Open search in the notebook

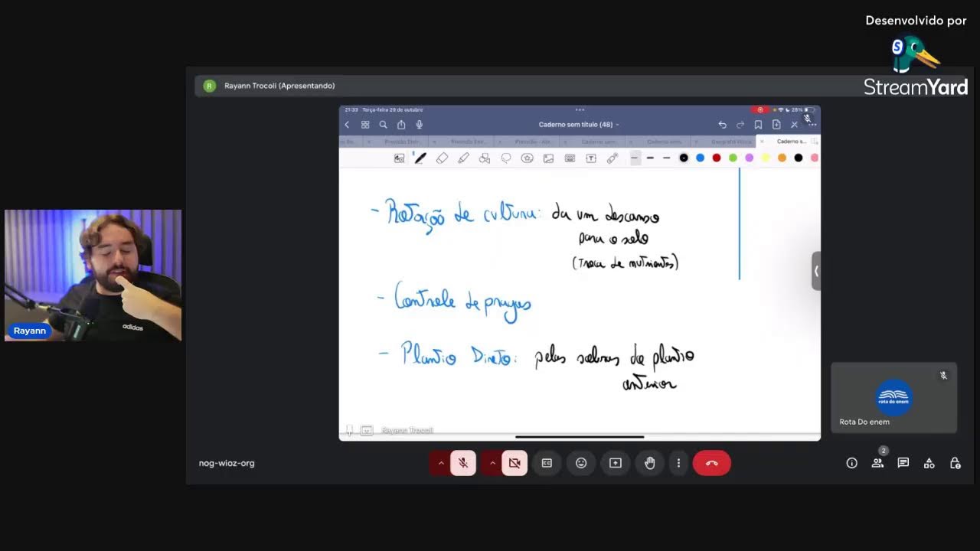point(383,125)
